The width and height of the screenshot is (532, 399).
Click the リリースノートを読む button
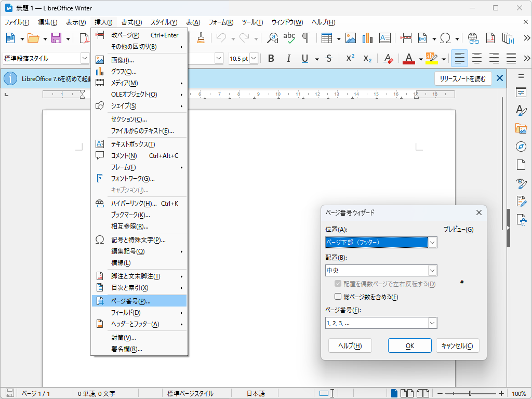tap(462, 78)
